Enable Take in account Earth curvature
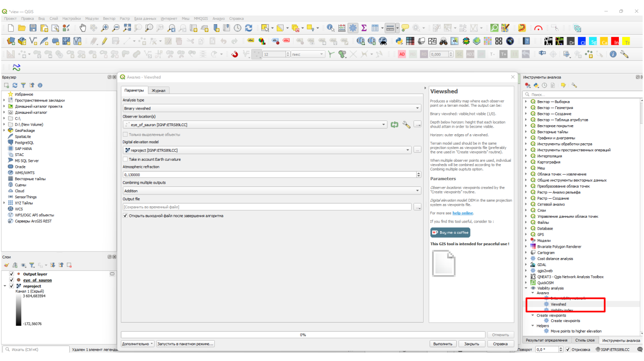 (x=125, y=159)
